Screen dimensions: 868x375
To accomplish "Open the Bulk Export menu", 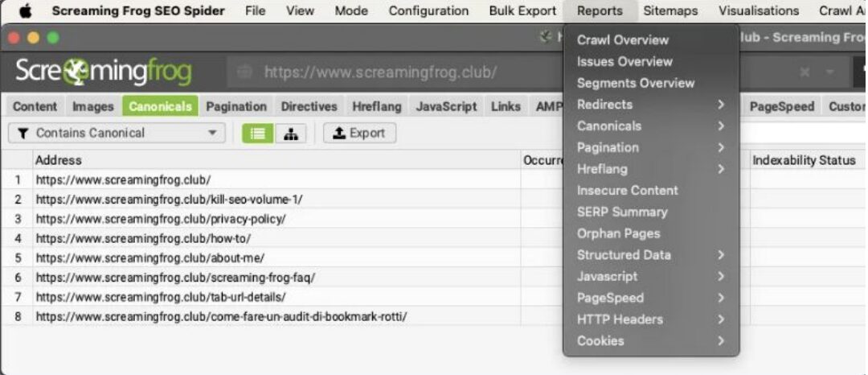I will click(522, 11).
